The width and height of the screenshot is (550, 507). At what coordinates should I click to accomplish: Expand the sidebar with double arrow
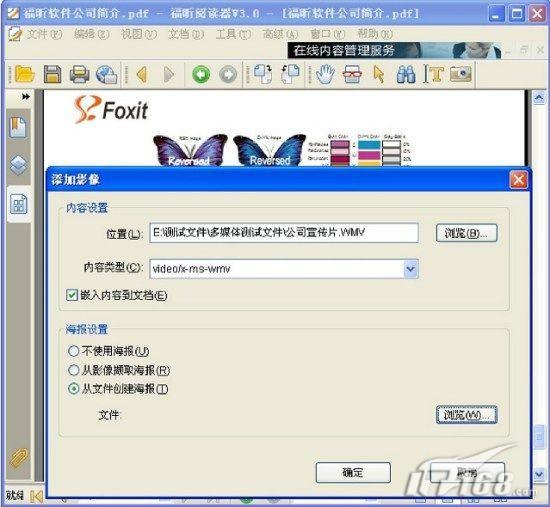tap(26, 96)
